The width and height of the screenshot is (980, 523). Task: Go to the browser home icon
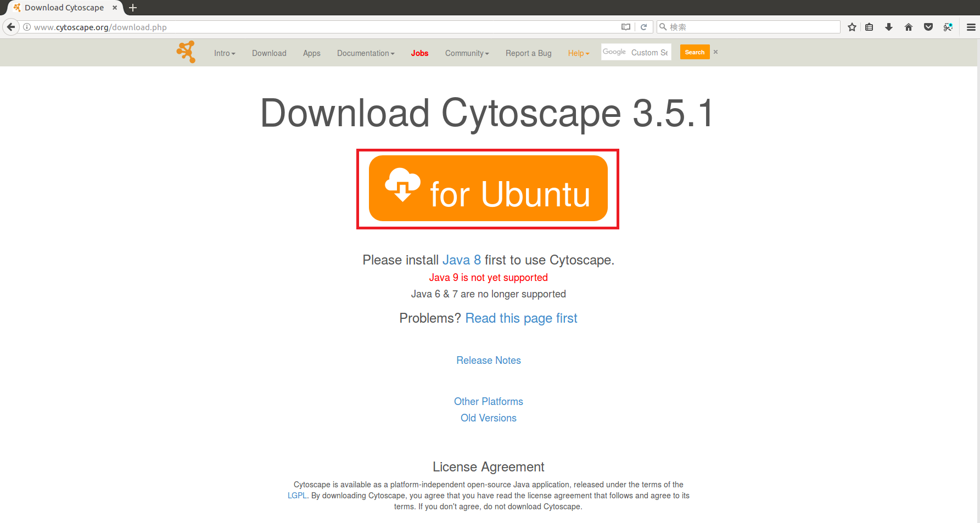909,27
